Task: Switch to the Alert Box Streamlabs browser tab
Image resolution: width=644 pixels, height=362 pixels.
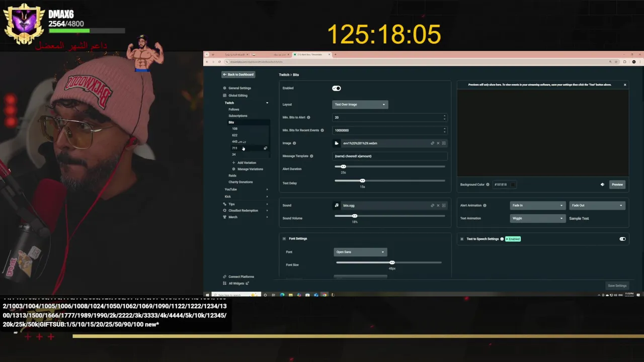Action: [x=312, y=54]
